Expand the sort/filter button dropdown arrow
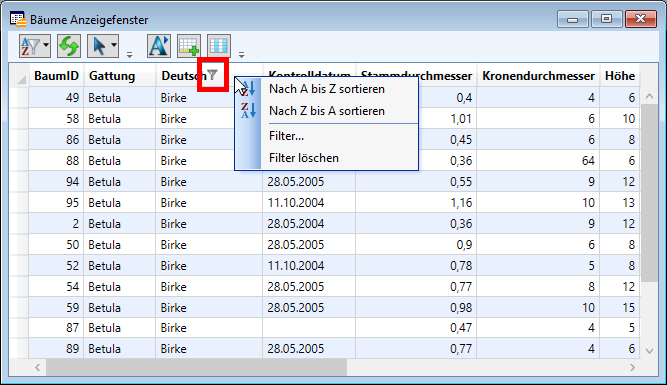Viewport: 667px width, 385px height. tap(46, 46)
